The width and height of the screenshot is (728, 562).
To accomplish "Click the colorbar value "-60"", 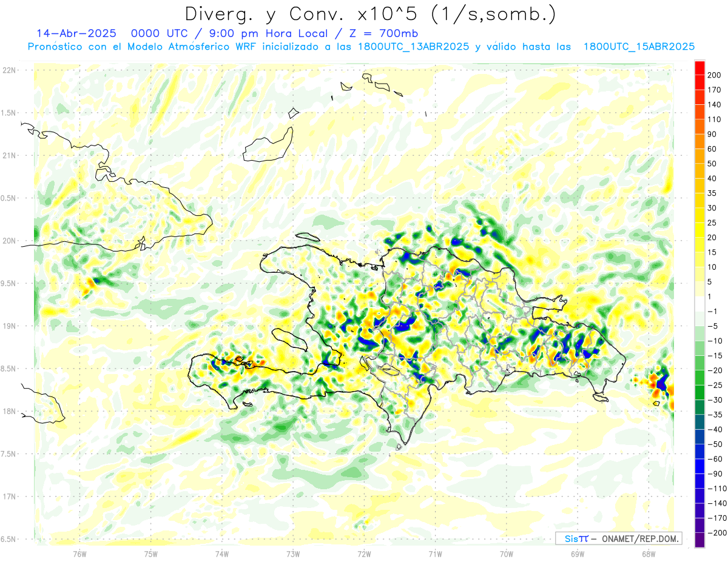I will 715,459.
